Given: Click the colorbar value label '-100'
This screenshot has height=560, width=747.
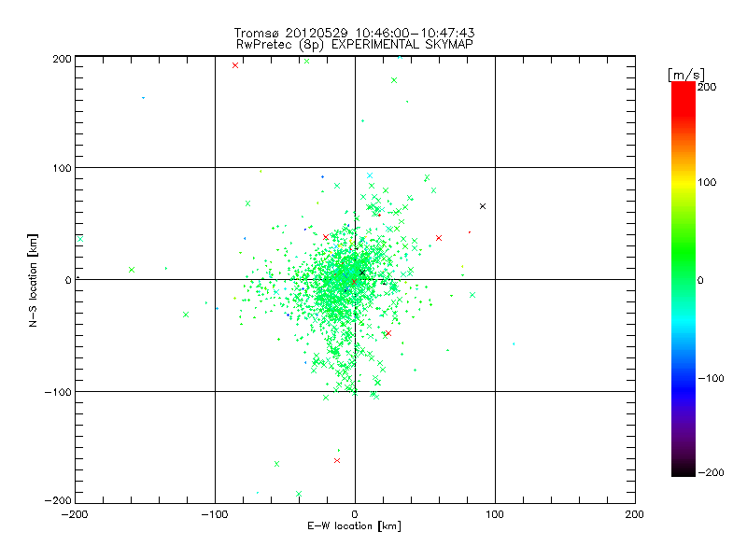Looking at the screenshot, I should [x=711, y=379].
